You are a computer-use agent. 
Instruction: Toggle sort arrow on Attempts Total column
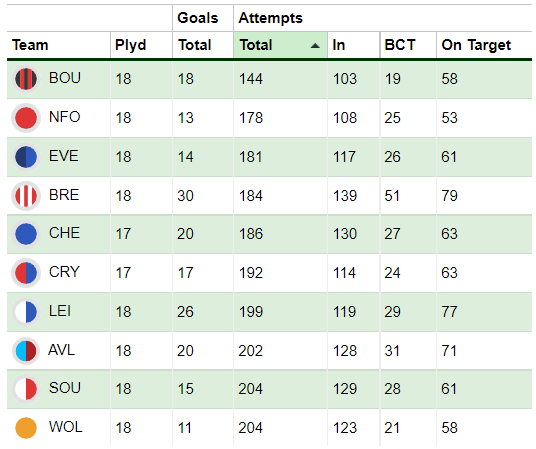point(315,45)
